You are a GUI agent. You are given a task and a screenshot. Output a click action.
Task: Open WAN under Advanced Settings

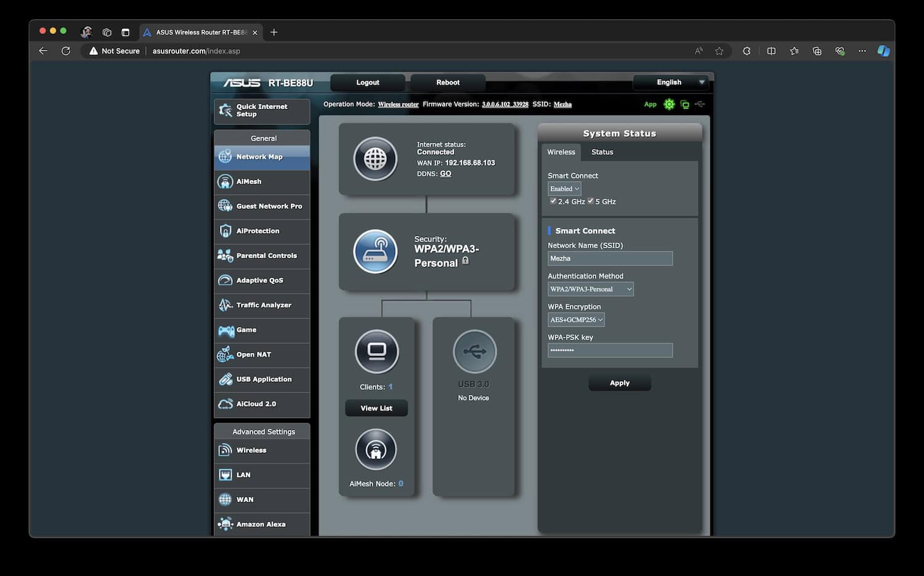pos(262,500)
